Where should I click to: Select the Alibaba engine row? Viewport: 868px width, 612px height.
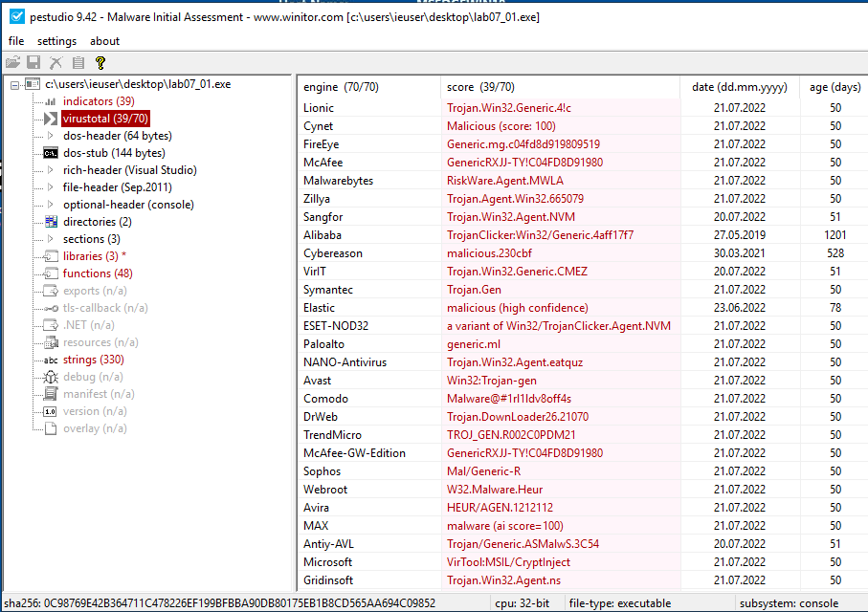tap(583, 235)
